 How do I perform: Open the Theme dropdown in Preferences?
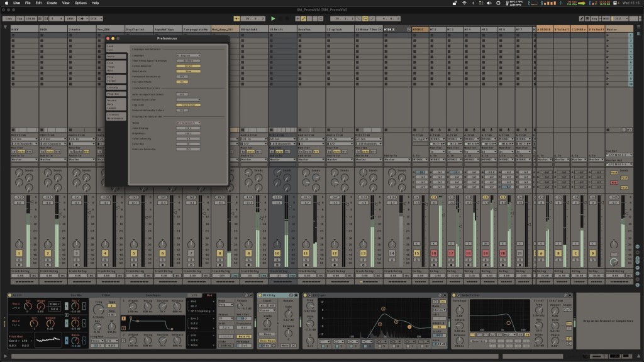[x=189, y=123]
